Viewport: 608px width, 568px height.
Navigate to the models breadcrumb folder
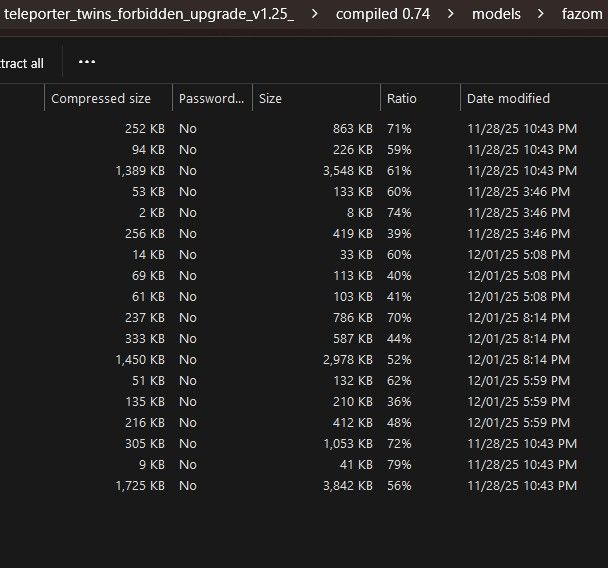[x=496, y=14]
